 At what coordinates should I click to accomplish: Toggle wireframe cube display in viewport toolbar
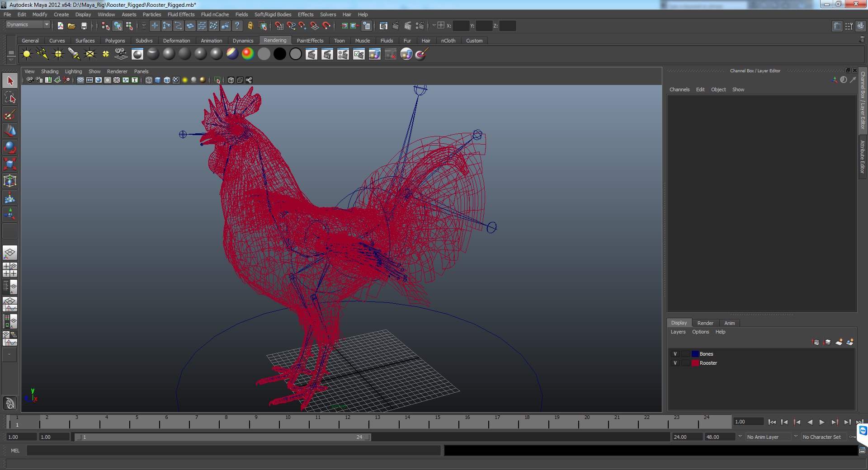[149, 80]
